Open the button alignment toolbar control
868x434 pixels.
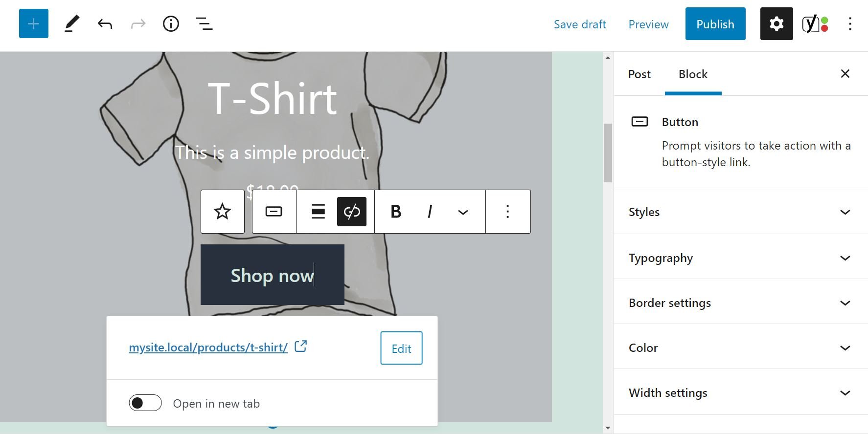318,212
